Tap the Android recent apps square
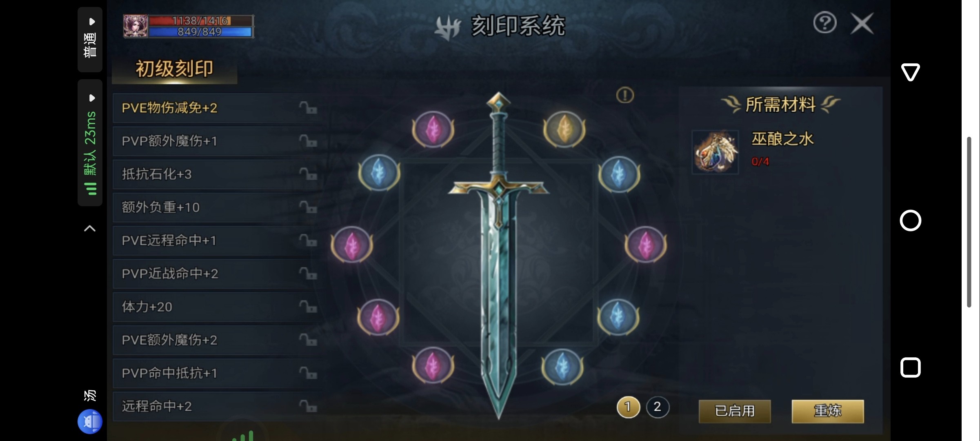This screenshot has height=441, width=980. pos(910,367)
